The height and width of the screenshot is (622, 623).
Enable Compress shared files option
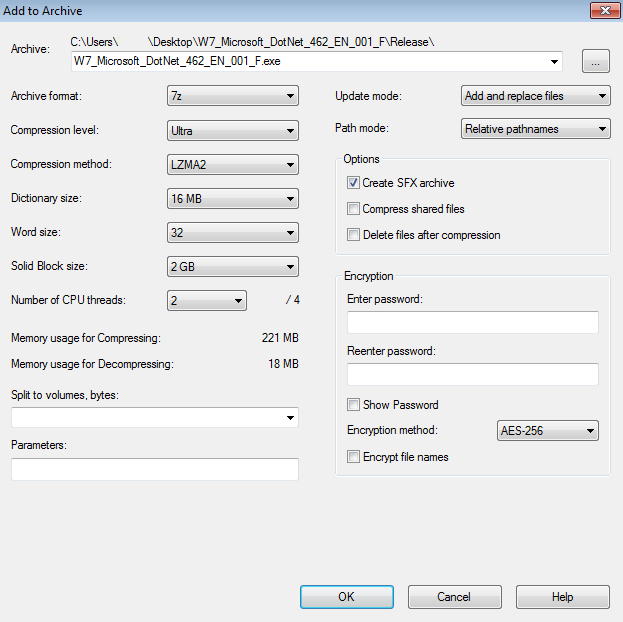click(x=353, y=209)
